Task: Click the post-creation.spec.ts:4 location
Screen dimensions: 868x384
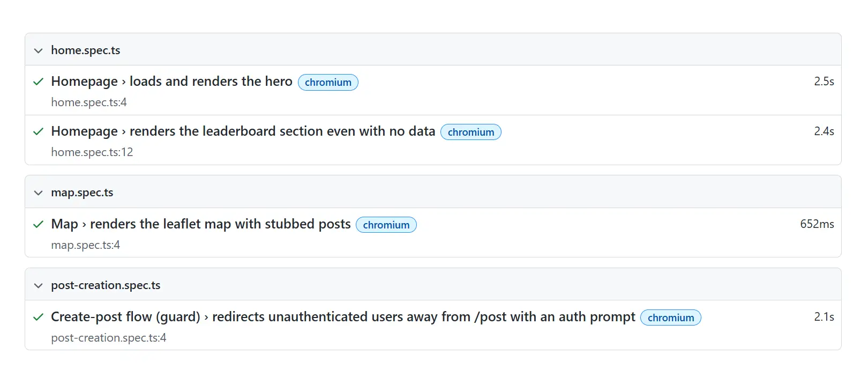Action: [109, 338]
